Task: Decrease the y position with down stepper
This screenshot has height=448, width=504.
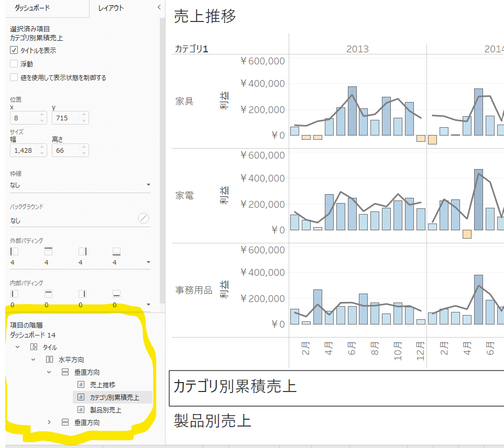Action: click(x=84, y=121)
